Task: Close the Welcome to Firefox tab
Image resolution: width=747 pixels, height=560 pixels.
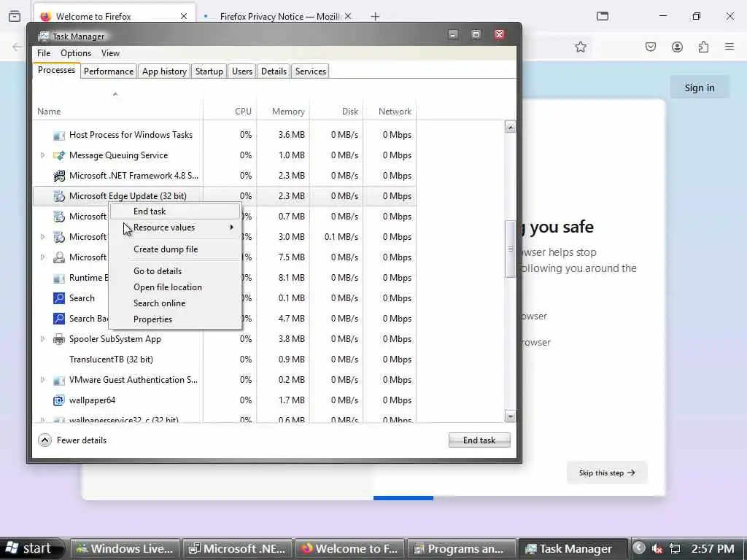Action: [184, 16]
